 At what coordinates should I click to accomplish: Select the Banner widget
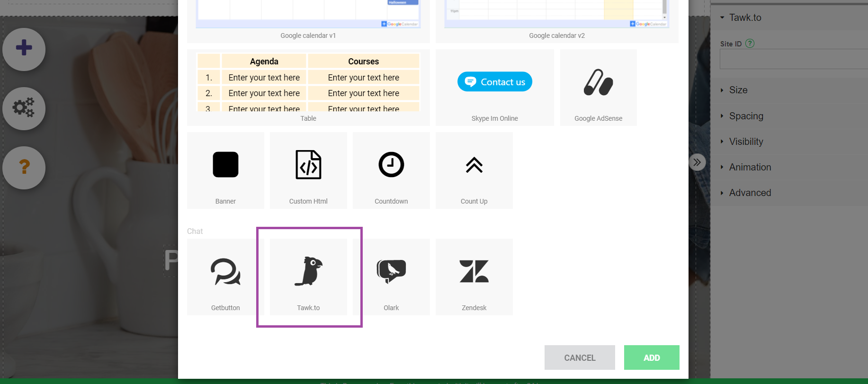tap(225, 170)
